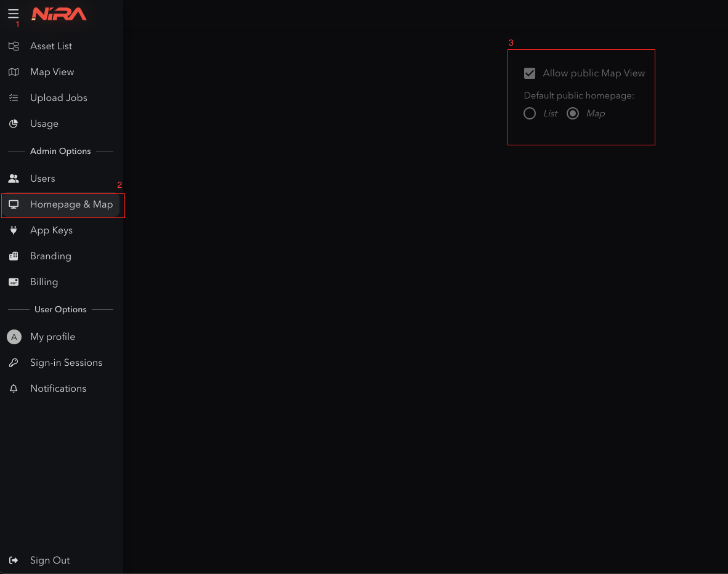Toggle the hamburger menu icon
This screenshot has height=574, width=728.
(13, 14)
